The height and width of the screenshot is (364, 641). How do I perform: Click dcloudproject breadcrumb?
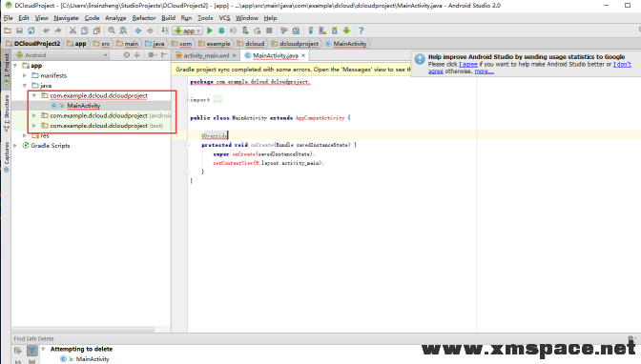click(295, 43)
